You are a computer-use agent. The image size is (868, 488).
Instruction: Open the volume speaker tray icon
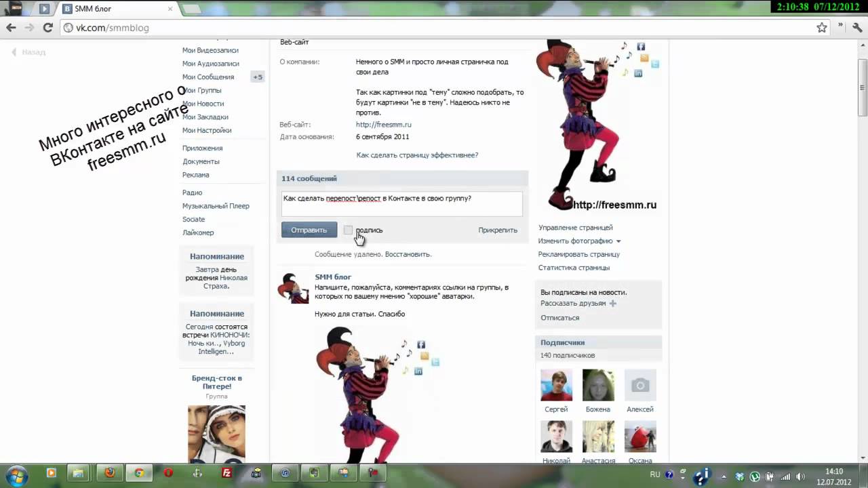click(800, 476)
